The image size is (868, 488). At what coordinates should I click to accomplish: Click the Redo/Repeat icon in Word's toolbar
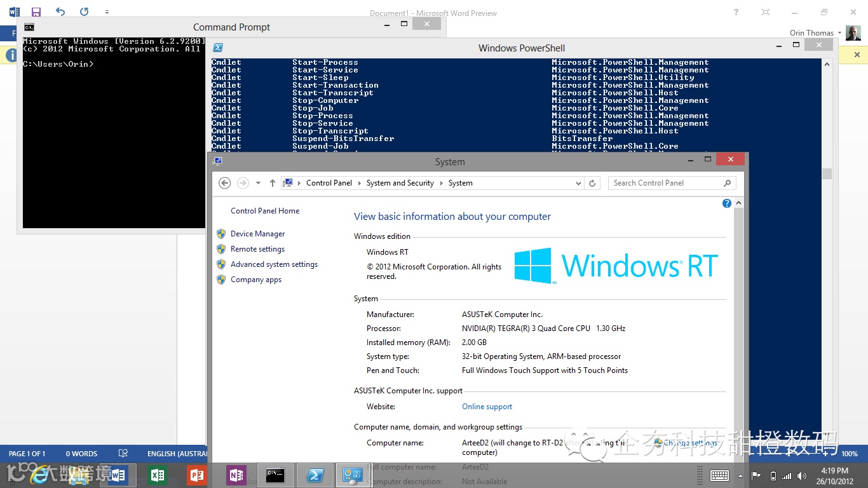tap(85, 11)
